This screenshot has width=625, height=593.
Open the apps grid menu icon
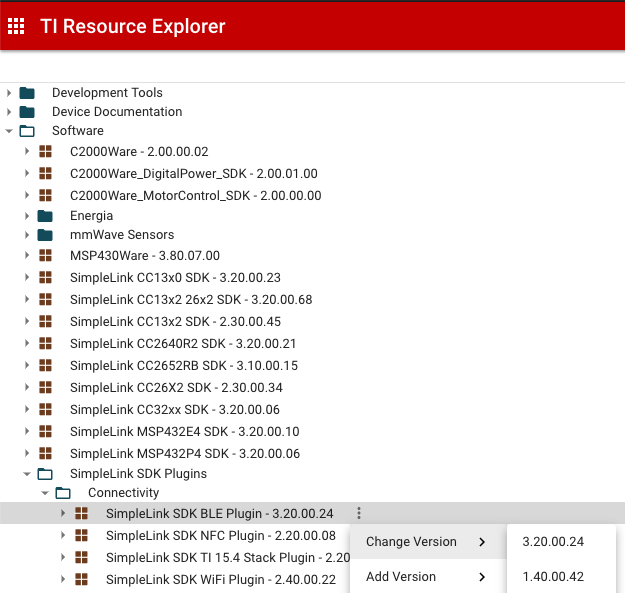coord(16,26)
